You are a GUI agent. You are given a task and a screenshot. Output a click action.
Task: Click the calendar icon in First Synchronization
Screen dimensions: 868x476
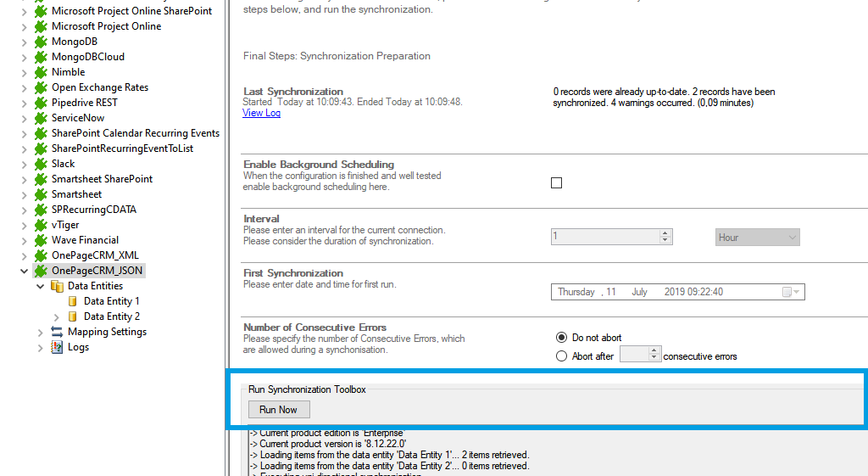pyautogui.click(x=787, y=292)
